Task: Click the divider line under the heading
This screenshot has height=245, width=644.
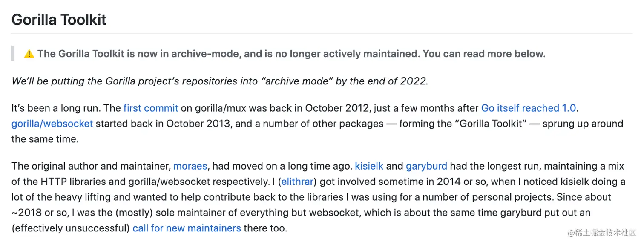Action: point(322,33)
